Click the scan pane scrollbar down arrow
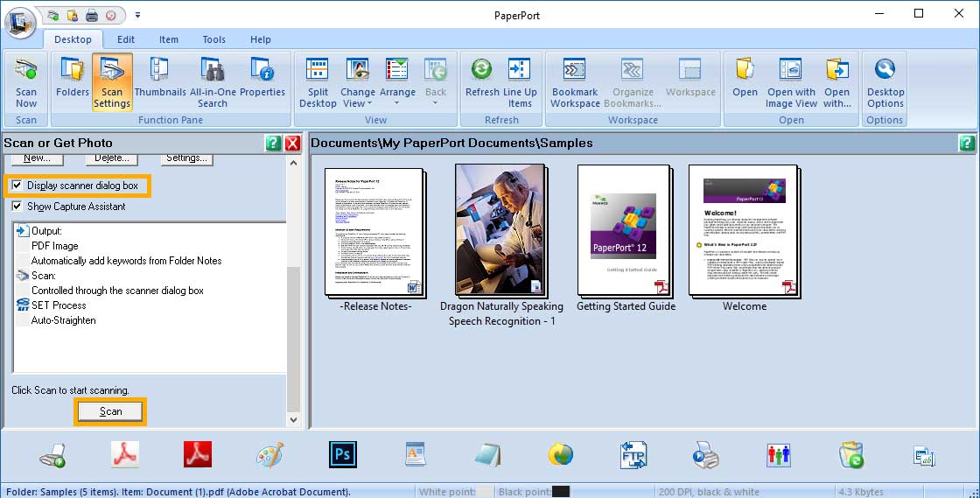980x498 pixels. [x=294, y=420]
